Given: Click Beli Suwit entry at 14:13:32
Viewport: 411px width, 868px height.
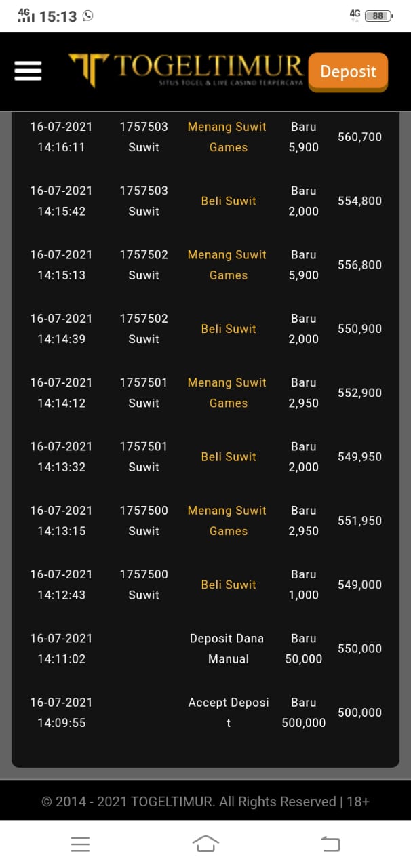Looking at the screenshot, I should (229, 457).
